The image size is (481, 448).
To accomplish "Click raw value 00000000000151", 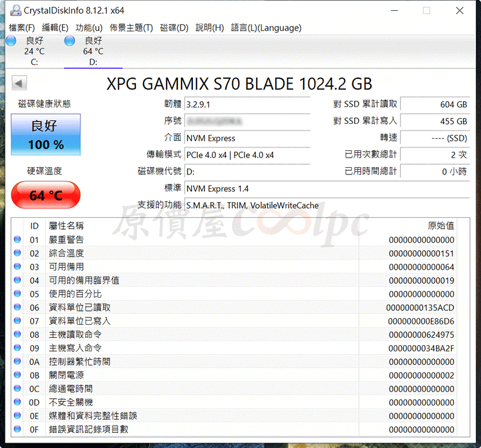I will point(421,253).
